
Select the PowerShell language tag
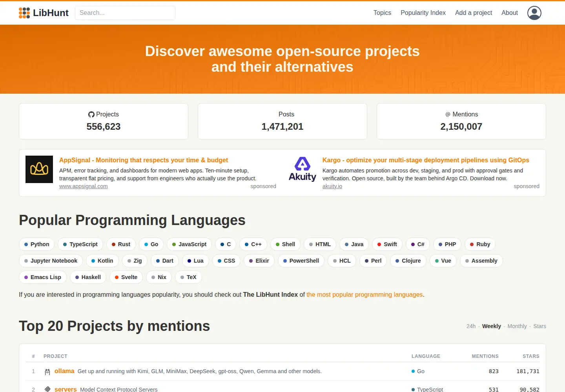click(x=301, y=261)
